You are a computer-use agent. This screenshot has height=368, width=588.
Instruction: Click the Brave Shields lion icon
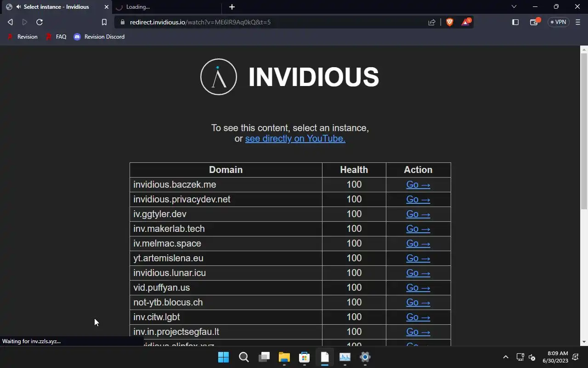coord(450,22)
